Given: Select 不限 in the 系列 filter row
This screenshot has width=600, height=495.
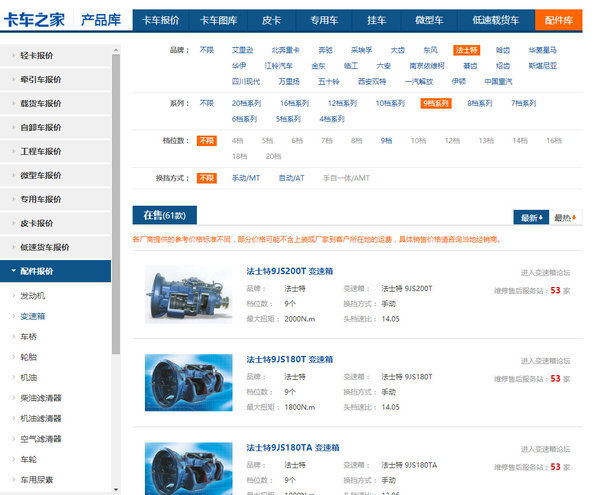Looking at the screenshot, I should click(x=207, y=103).
